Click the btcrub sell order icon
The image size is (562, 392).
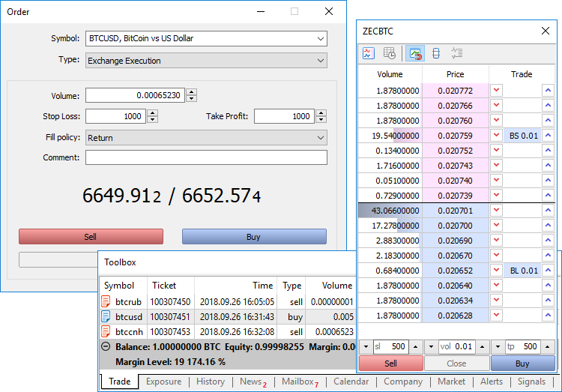pyautogui.click(x=106, y=301)
